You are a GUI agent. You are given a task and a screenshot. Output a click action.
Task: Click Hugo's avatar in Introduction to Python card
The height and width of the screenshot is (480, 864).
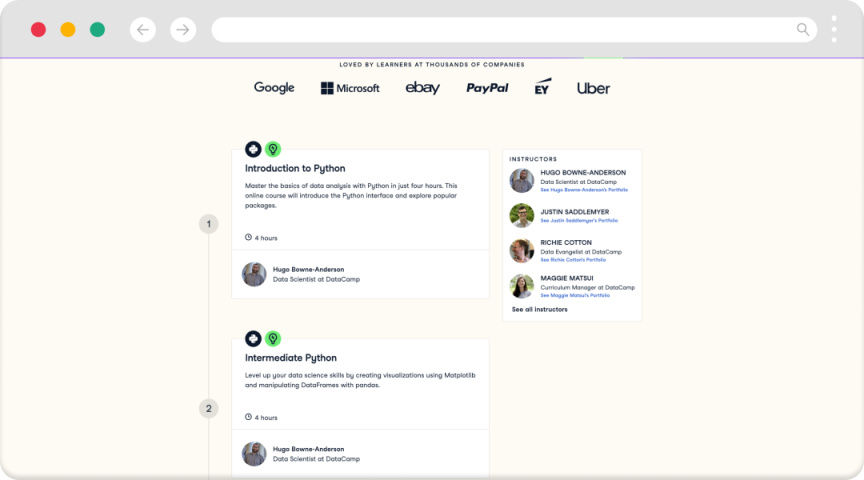[x=254, y=274]
